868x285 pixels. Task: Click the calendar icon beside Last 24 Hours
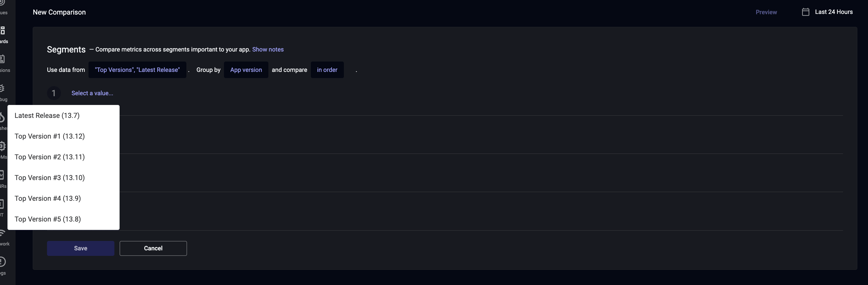pyautogui.click(x=805, y=12)
